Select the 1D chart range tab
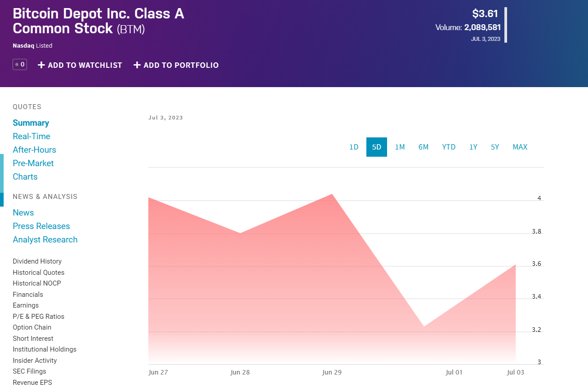Screen dimensions: 588x392 point(354,147)
